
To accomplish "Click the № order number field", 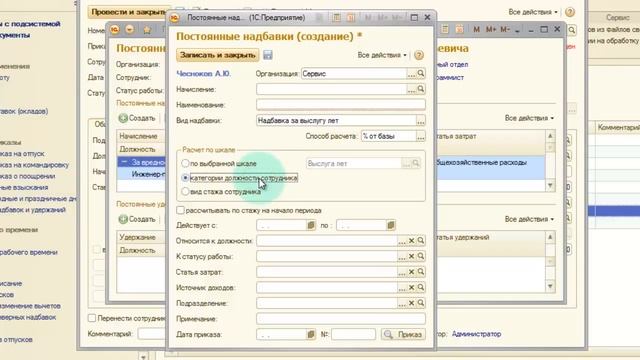I will pyautogui.click(x=353, y=334).
